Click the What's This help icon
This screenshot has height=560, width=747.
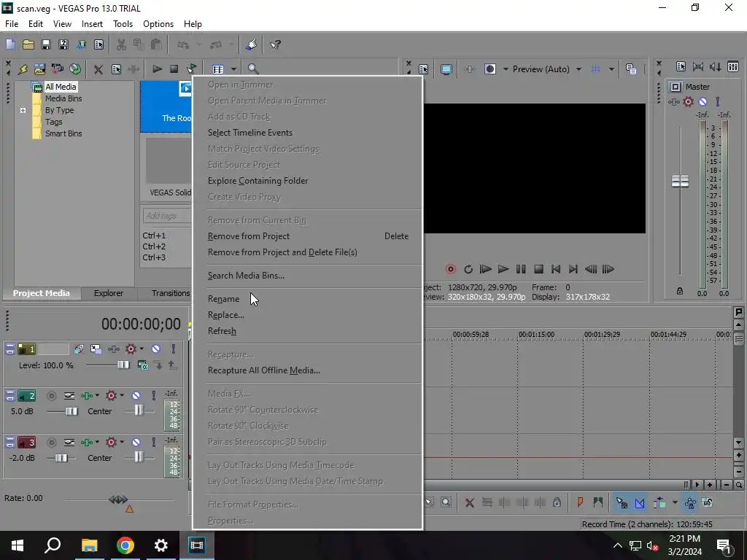tap(275, 44)
